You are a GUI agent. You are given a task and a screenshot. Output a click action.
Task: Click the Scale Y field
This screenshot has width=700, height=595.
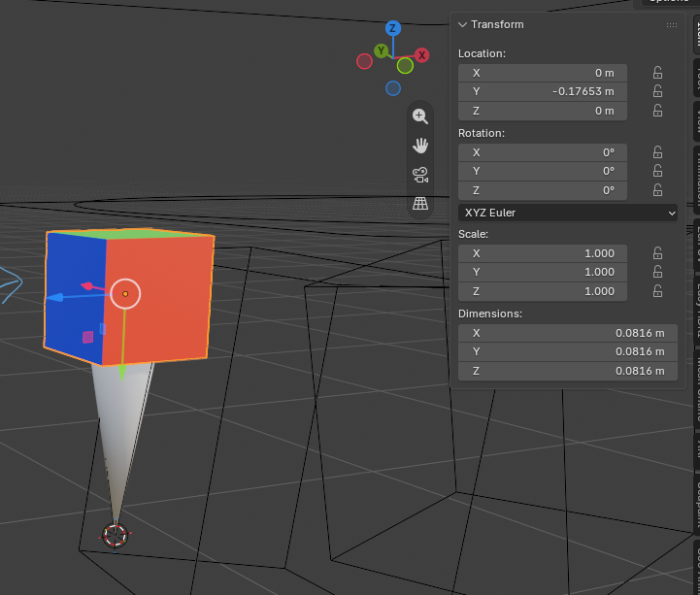(x=543, y=272)
